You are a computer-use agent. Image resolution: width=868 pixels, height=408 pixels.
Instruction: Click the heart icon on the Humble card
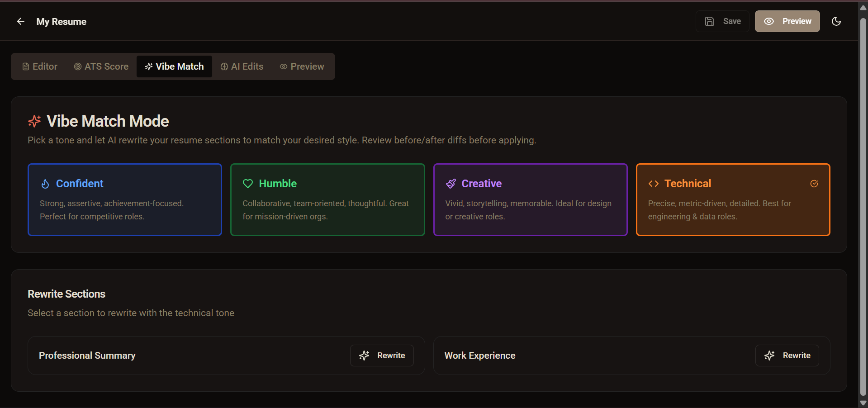(248, 184)
